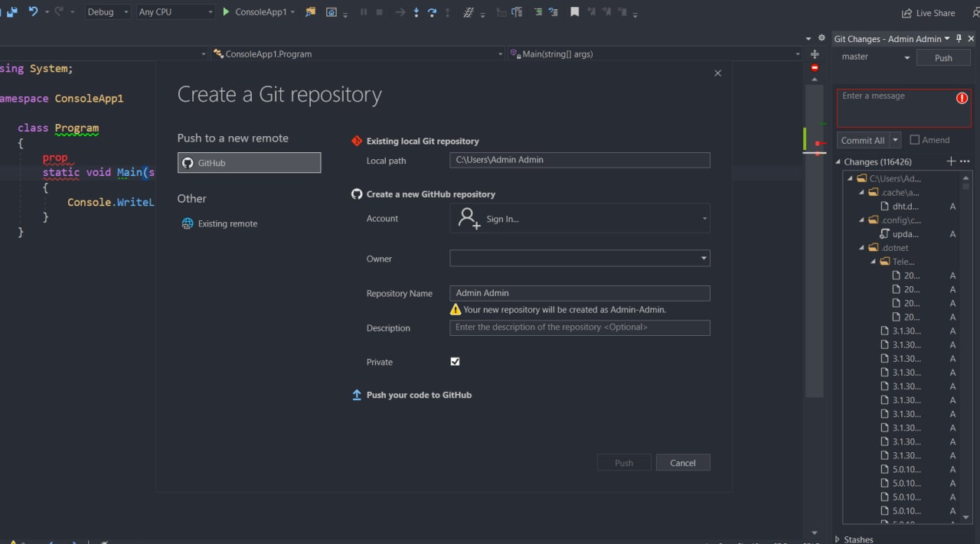
Task: Open the Debug configuration dropdown
Action: 106,12
